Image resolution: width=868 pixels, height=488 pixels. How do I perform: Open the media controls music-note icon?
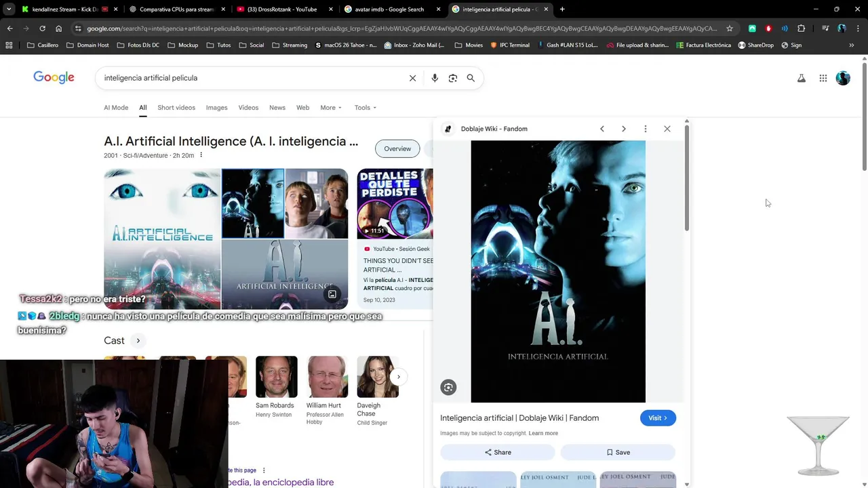[825, 28]
